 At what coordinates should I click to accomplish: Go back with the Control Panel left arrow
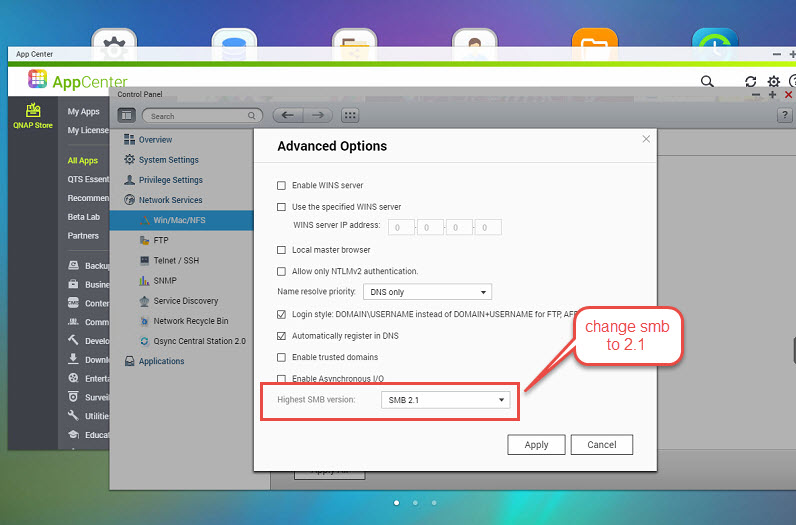coord(288,115)
